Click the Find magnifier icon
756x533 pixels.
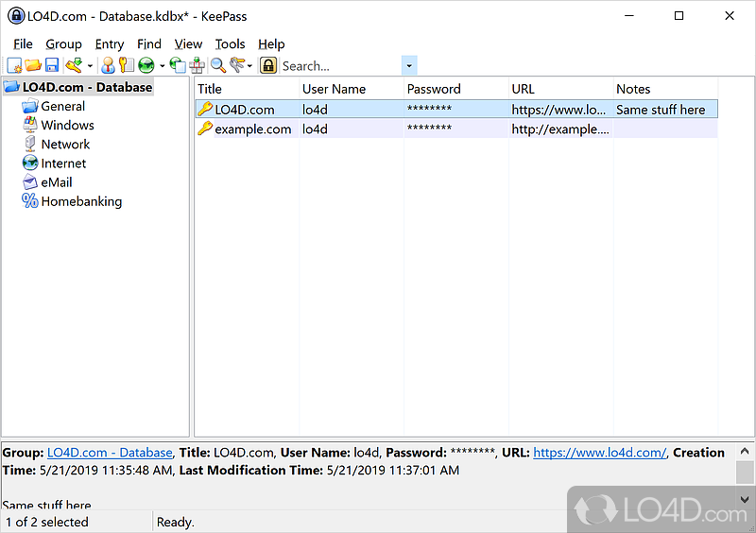click(217, 65)
